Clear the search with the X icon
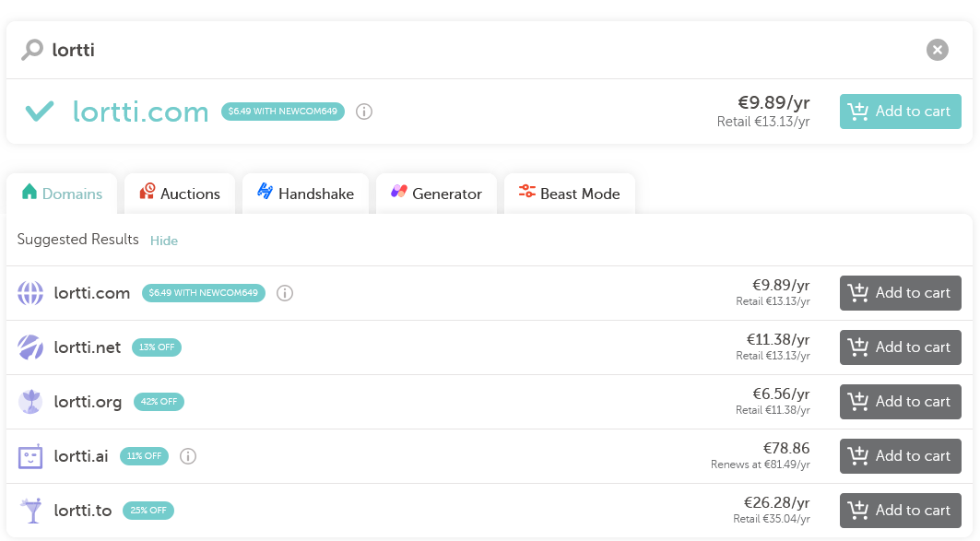 coord(937,50)
